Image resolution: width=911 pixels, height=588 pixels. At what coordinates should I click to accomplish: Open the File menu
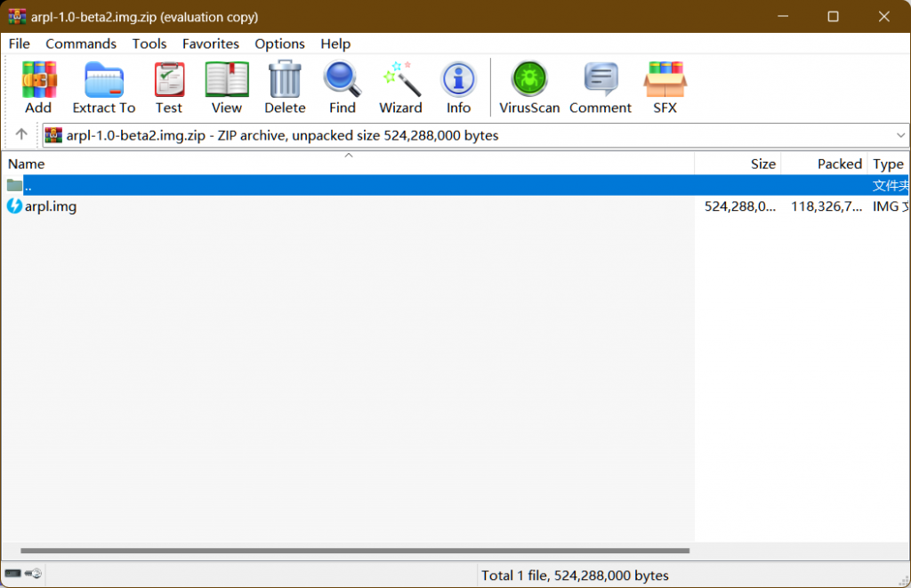[20, 44]
